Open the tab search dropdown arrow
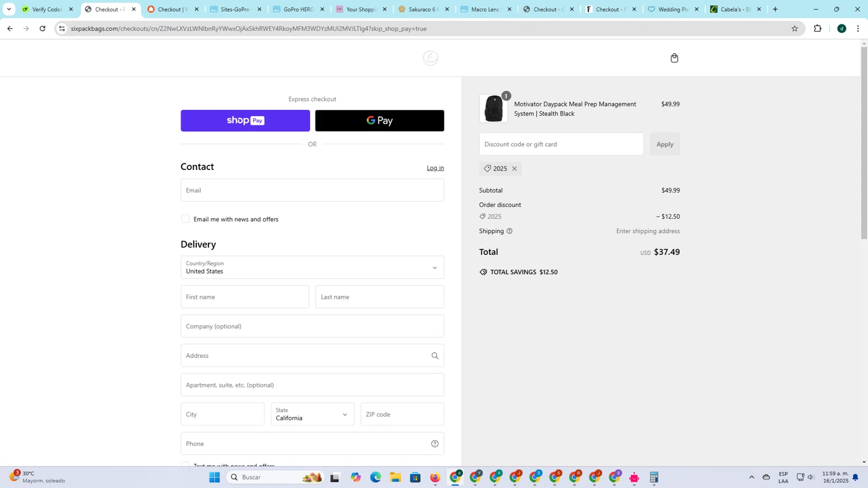The width and height of the screenshot is (868, 488). [x=9, y=9]
